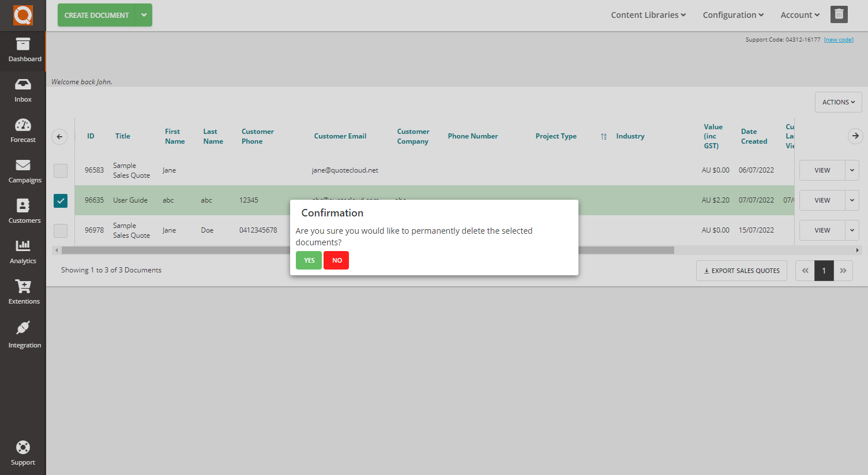Click the trash icon in the top bar
Image resolution: width=868 pixels, height=475 pixels.
pos(839,14)
